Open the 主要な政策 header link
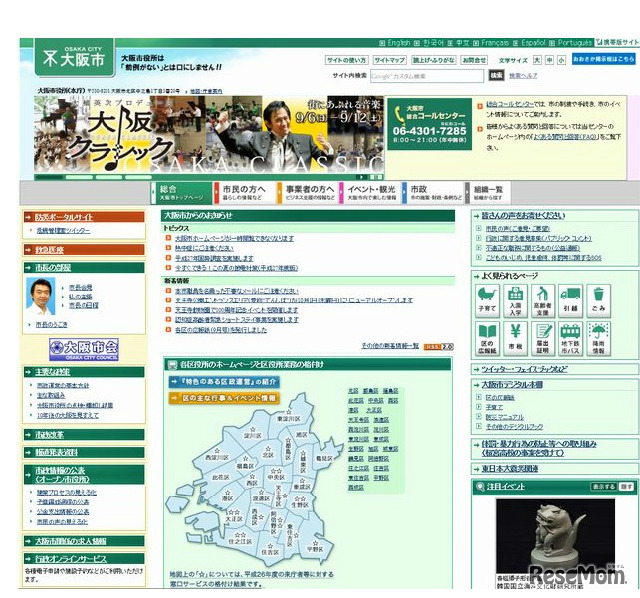 pos(53,372)
